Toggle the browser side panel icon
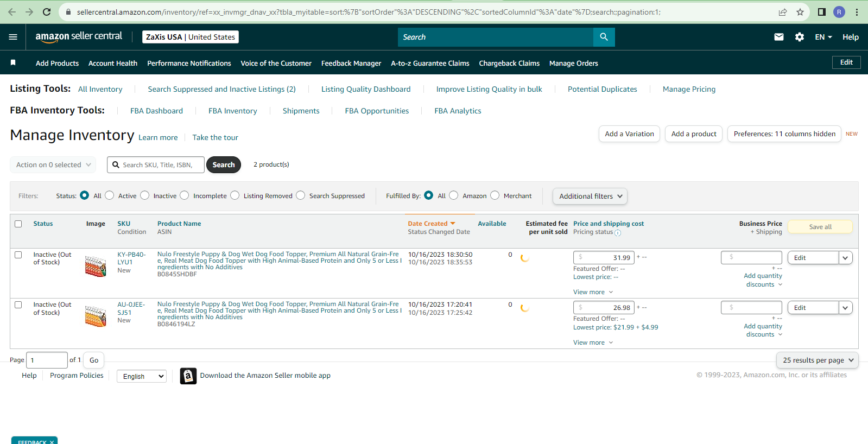The image size is (868, 444). [x=822, y=12]
